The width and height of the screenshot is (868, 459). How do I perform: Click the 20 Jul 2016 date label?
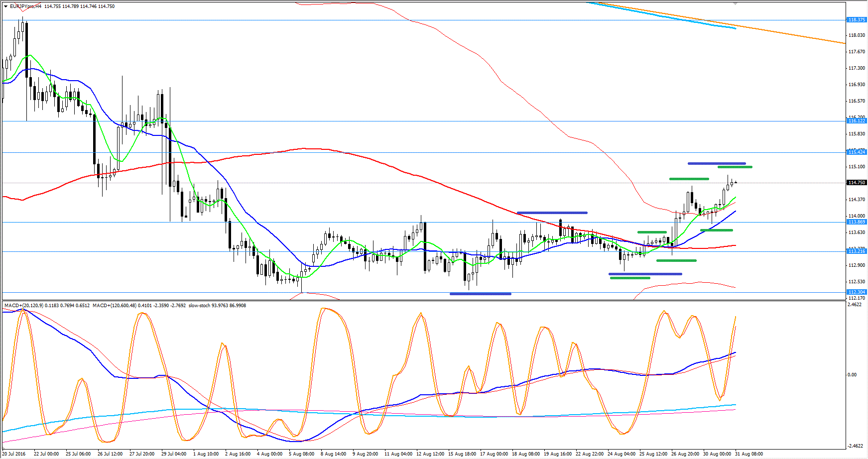coord(14,454)
